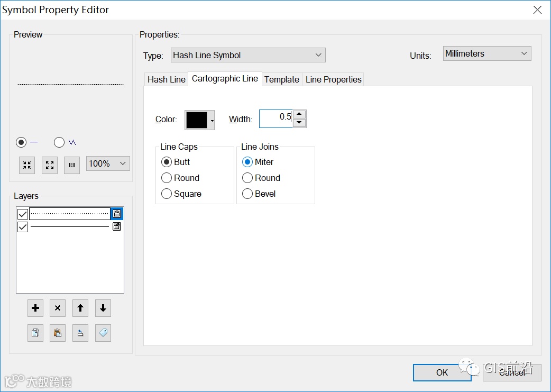Open the Units dropdown
551x392 pixels.
click(487, 54)
